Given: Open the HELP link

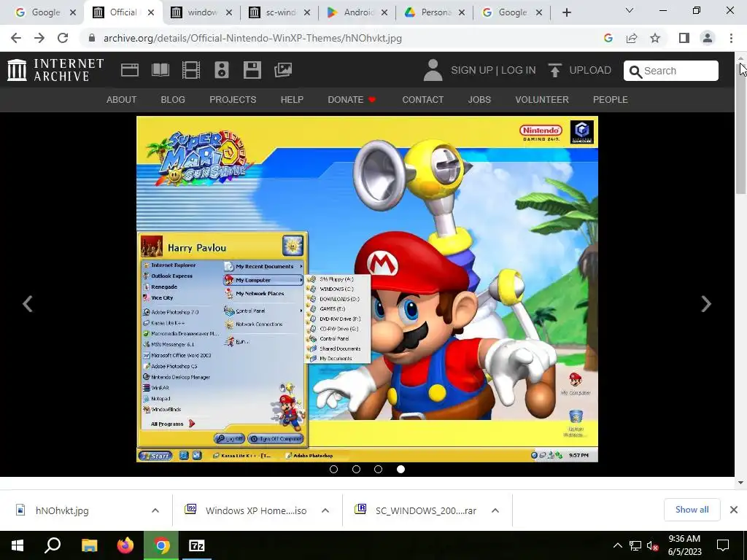Looking at the screenshot, I should coord(292,99).
